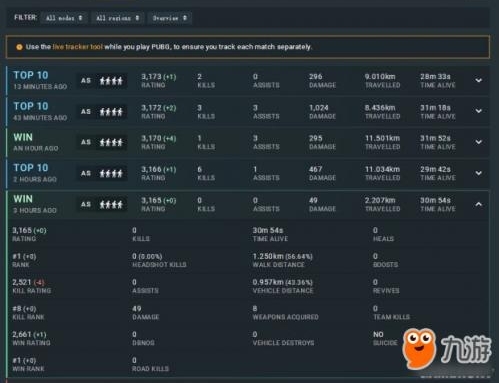
Task: Click the 1,024 damage value
Action: (319, 108)
